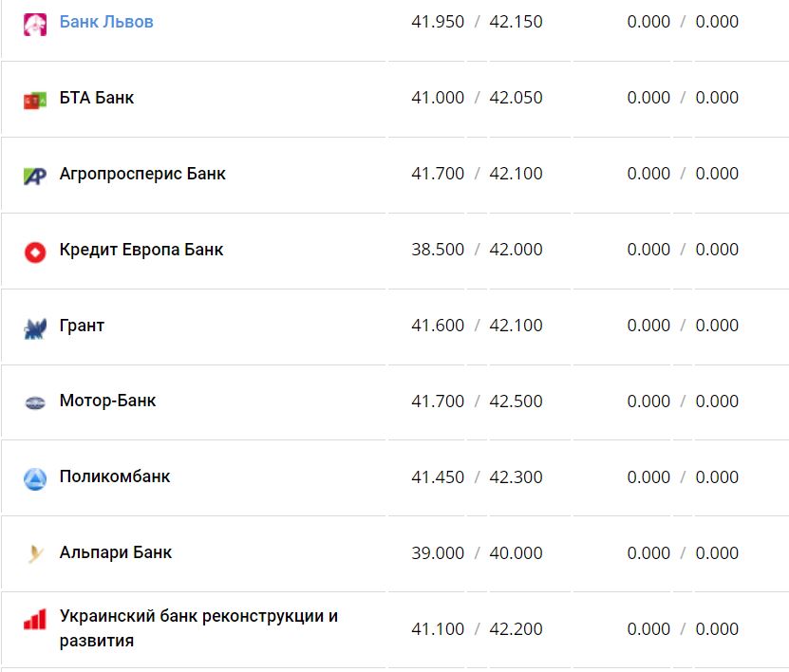Viewport: 789px width, 672px height.
Task: Click the 0.000 value beside Поликомбанк
Action: tap(648, 477)
